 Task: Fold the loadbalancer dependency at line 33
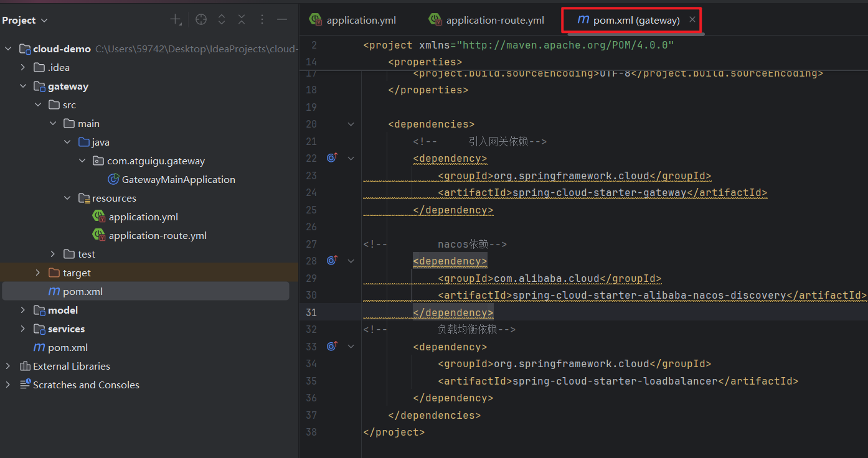click(351, 346)
